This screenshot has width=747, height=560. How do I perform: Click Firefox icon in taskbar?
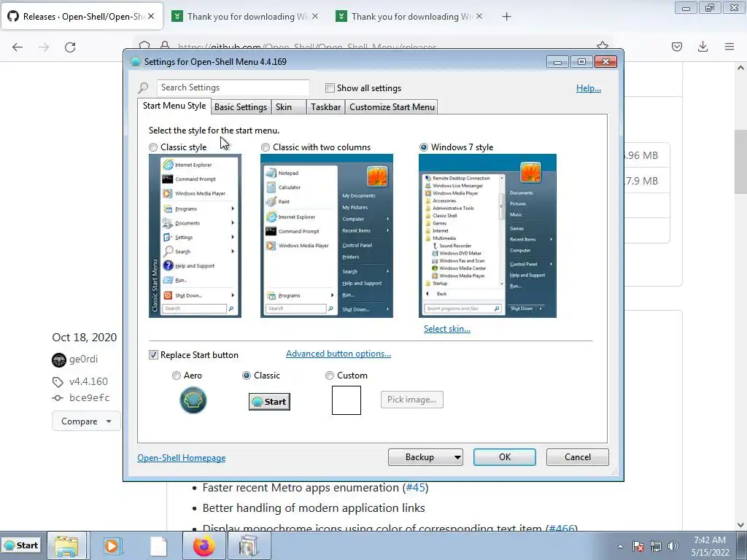point(204,545)
